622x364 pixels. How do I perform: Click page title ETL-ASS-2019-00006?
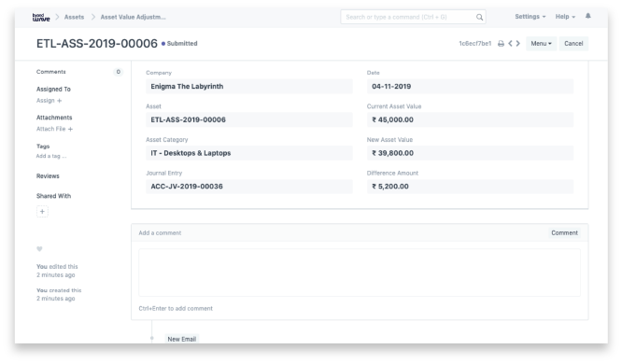pyautogui.click(x=97, y=44)
